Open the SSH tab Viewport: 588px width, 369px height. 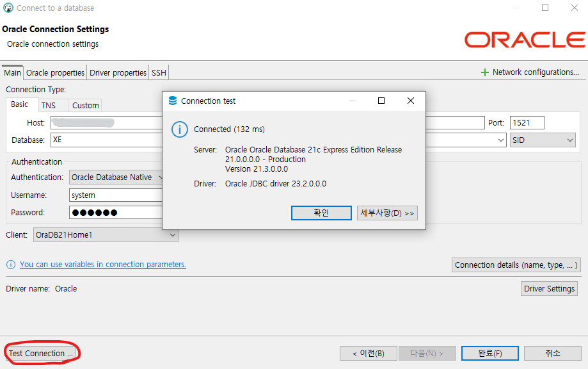159,73
